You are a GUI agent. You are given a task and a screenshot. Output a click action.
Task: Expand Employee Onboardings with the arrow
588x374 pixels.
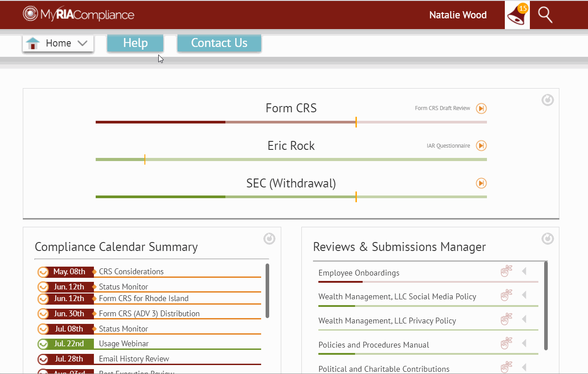coord(524,272)
